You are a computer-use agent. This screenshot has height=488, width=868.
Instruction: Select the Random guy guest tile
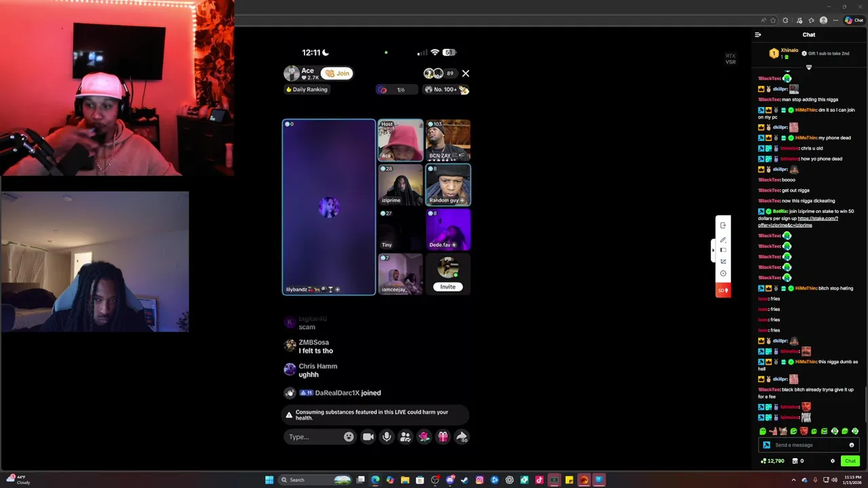(x=448, y=184)
